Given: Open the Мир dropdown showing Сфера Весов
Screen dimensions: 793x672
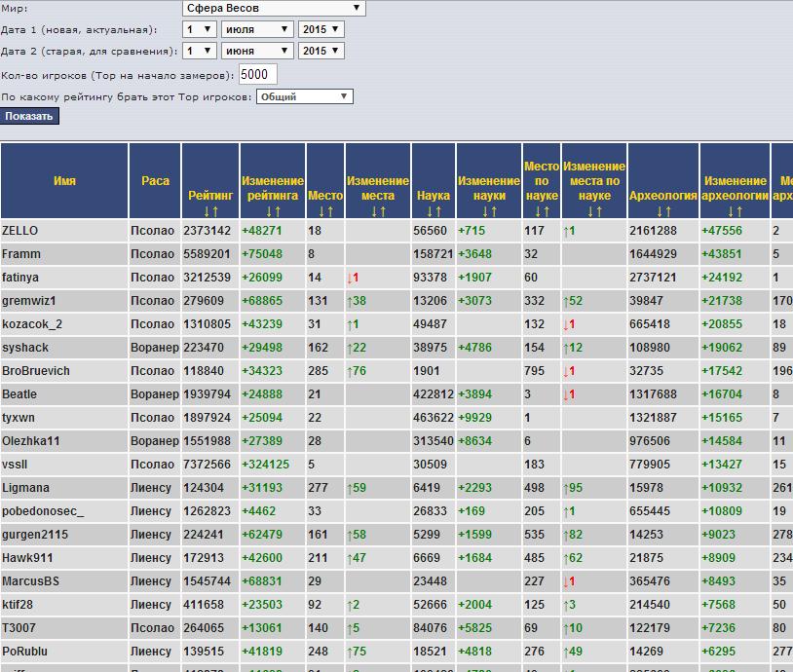Looking at the screenshot, I should point(273,8).
